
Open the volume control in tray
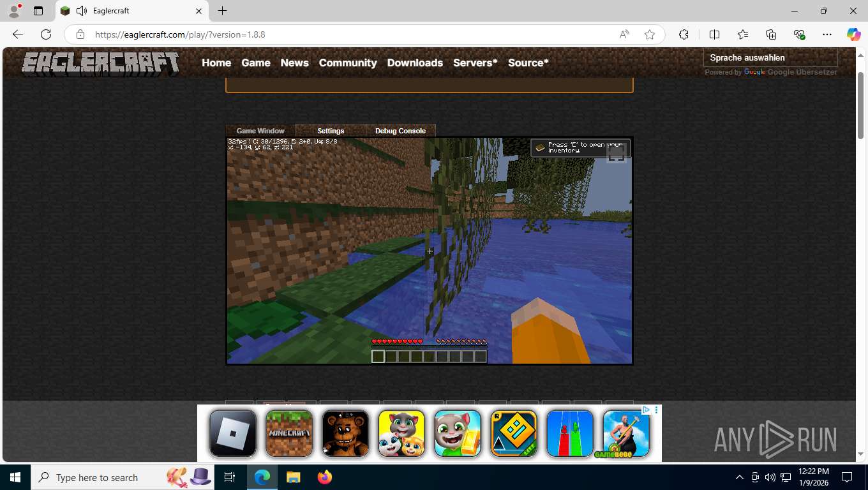[x=770, y=477]
